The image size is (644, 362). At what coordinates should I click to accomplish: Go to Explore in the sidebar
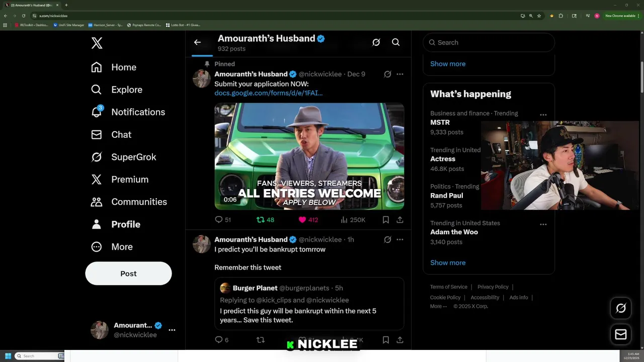(117, 89)
